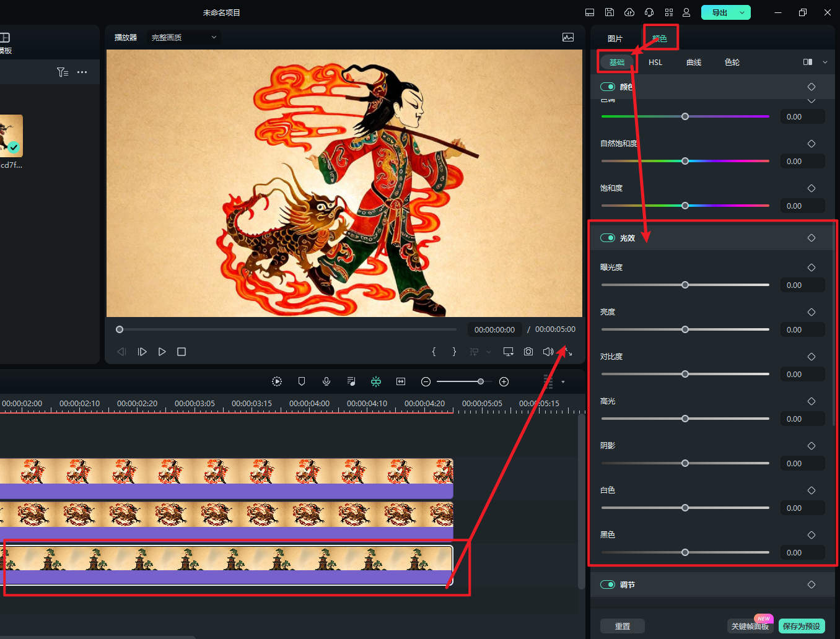This screenshot has width=840, height=639.
Task: Click the save project icon in the title bar
Action: point(610,12)
